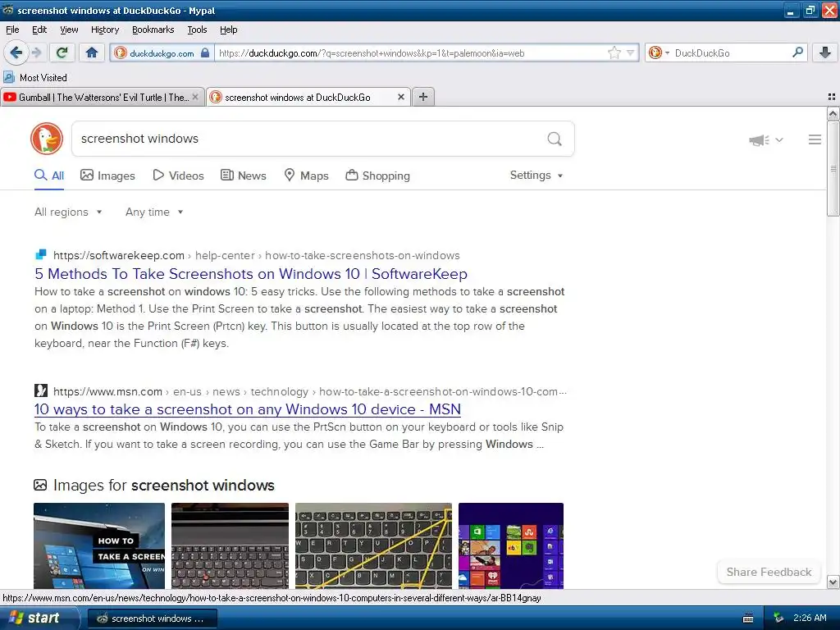Grab the vertical scrollbar thumb

point(833,168)
